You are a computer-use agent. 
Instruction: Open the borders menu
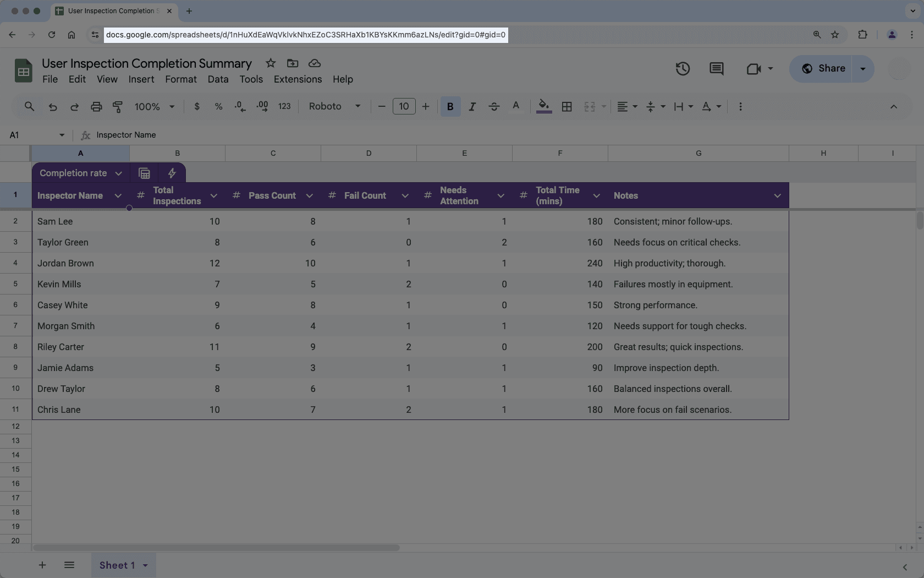[567, 106]
